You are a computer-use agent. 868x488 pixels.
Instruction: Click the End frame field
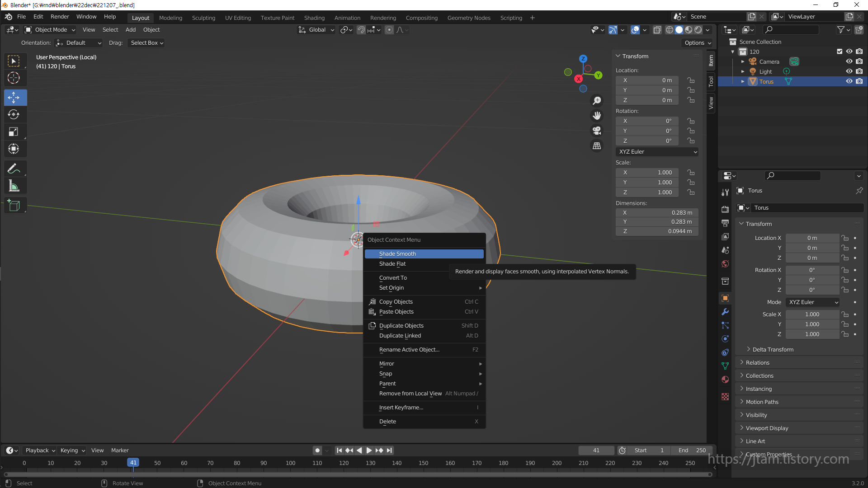tap(692, 450)
